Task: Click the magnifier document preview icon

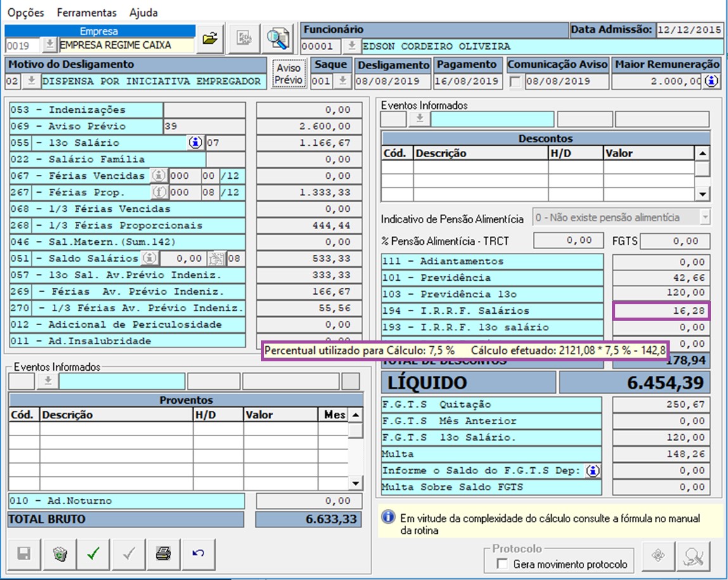Action: [x=277, y=39]
